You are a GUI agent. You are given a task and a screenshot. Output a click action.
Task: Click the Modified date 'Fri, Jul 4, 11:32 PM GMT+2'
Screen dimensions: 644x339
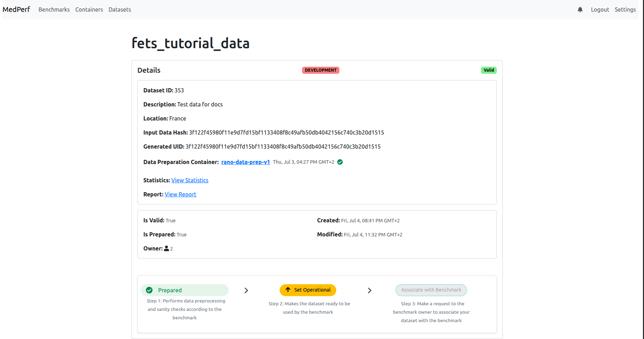tap(373, 235)
